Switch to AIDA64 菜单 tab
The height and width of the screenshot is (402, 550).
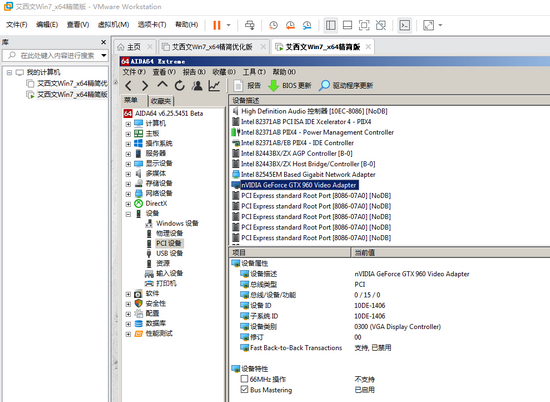coord(130,100)
